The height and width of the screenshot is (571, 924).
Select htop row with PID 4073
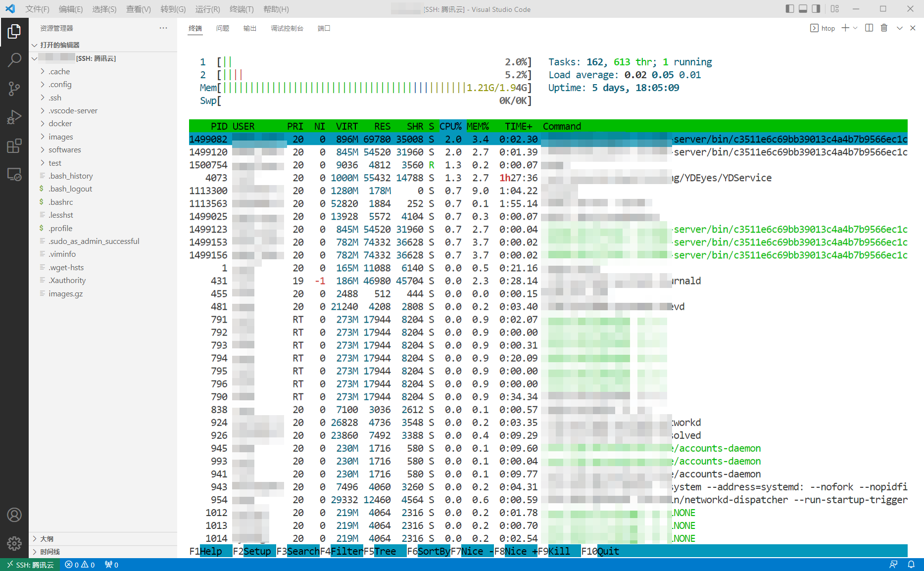[x=548, y=178]
